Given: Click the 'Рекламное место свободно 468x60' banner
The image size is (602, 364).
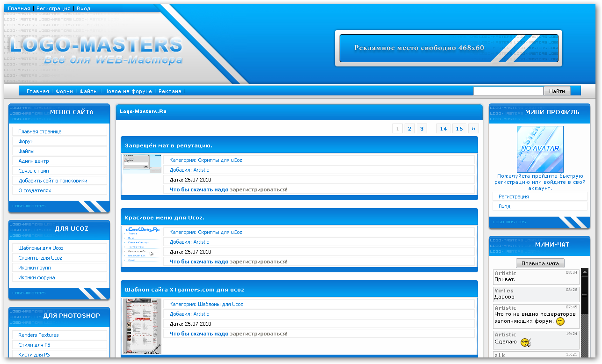Looking at the screenshot, I should coord(449,48).
